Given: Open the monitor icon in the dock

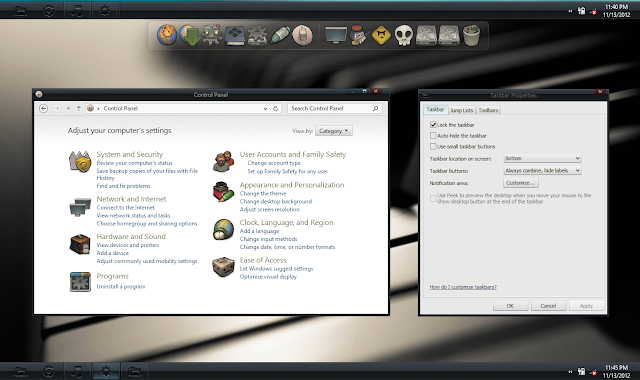Looking at the screenshot, I should click(x=336, y=36).
